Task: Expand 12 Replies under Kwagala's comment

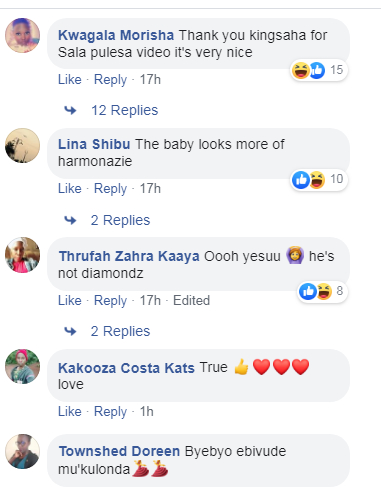Action: click(x=125, y=110)
